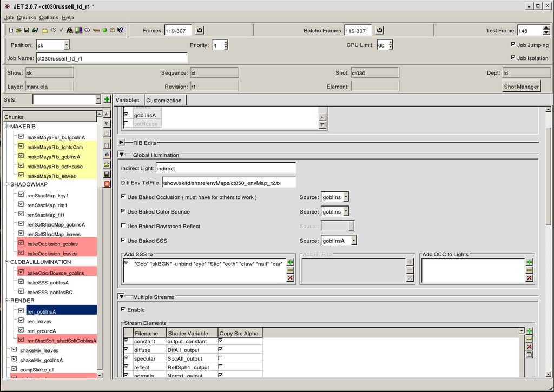
Task: Click the green plus icon beside Sets
Action: point(107,99)
